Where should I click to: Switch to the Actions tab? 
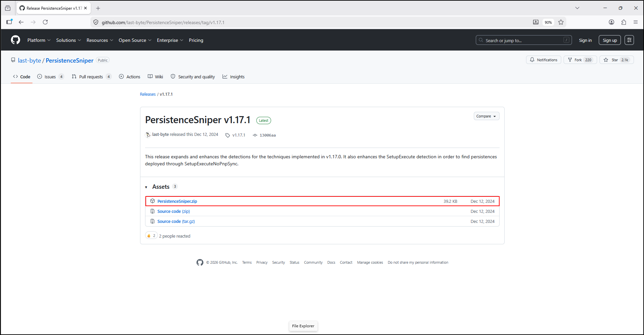pos(130,77)
